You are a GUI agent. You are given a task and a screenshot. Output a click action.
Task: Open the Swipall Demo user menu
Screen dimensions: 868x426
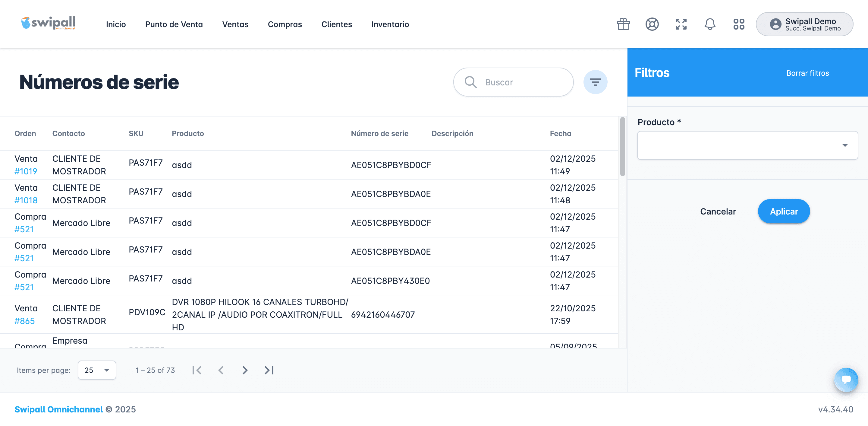804,24
